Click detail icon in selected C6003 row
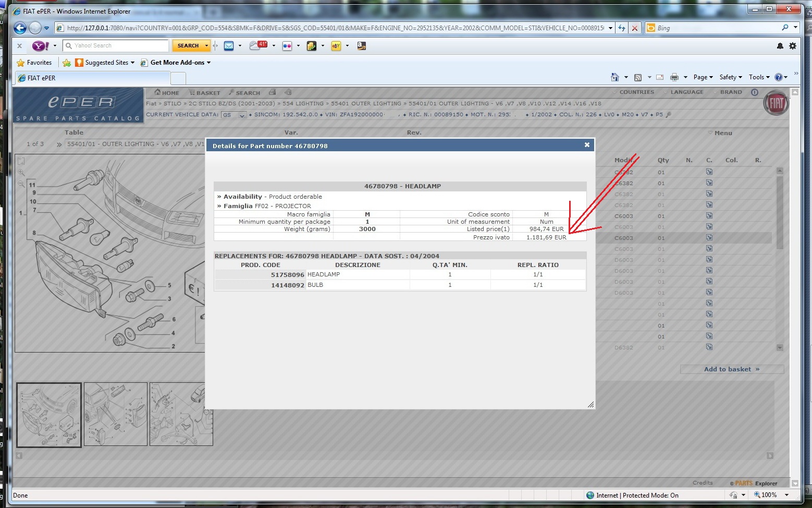Viewport: 812px width, 508px height. [x=709, y=238]
